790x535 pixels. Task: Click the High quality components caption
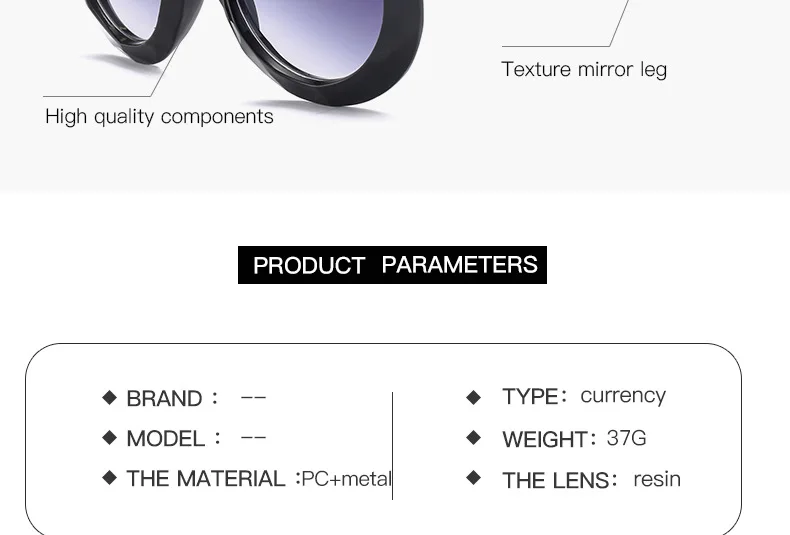pyautogui.click(x=159, y=117)
